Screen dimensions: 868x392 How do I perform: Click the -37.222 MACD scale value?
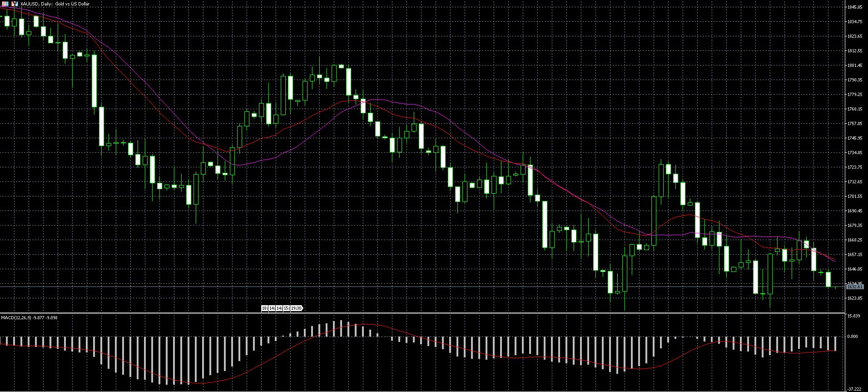854,389
